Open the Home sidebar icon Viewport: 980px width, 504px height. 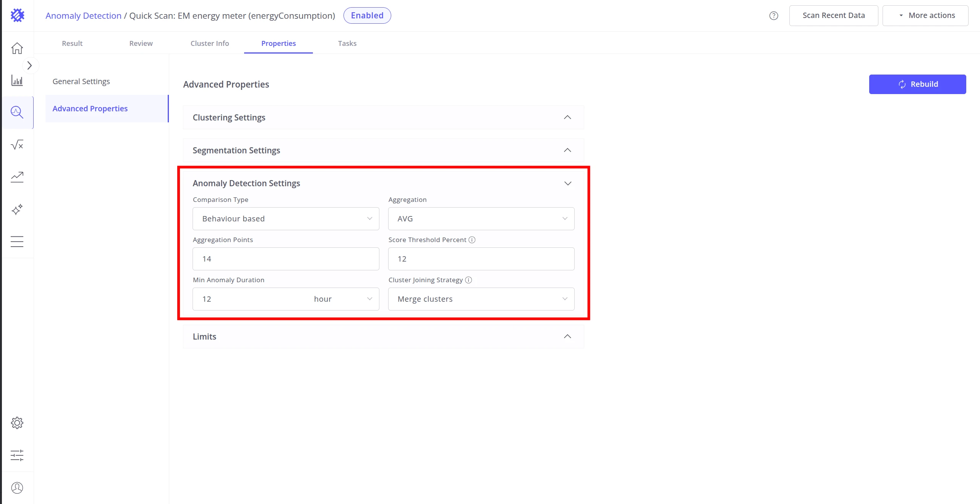(17, 48)
